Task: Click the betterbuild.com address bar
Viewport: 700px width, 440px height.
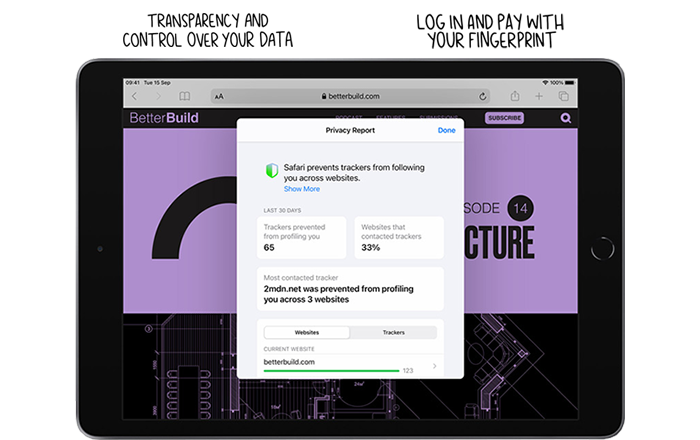Action: (x=350, y=96)
